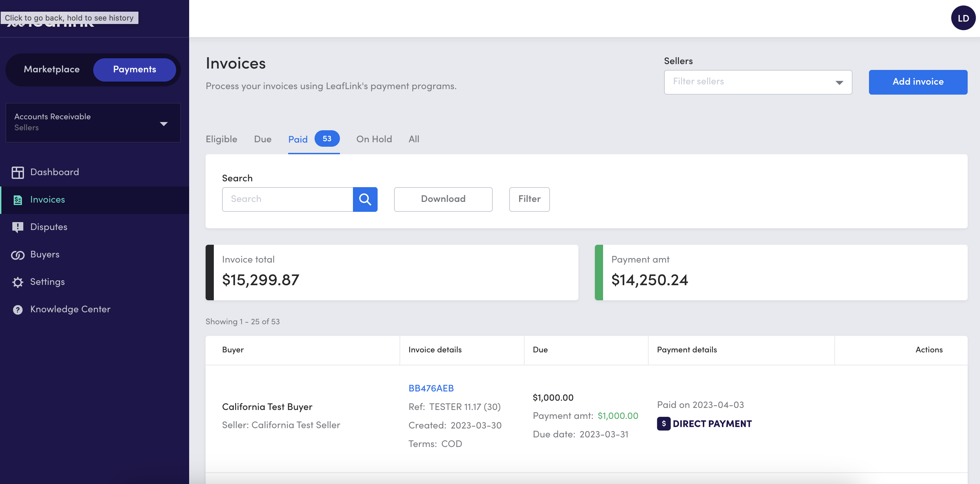
Task: Click Showing 1 - 25 of 53 text
Action: pos(242,322)
